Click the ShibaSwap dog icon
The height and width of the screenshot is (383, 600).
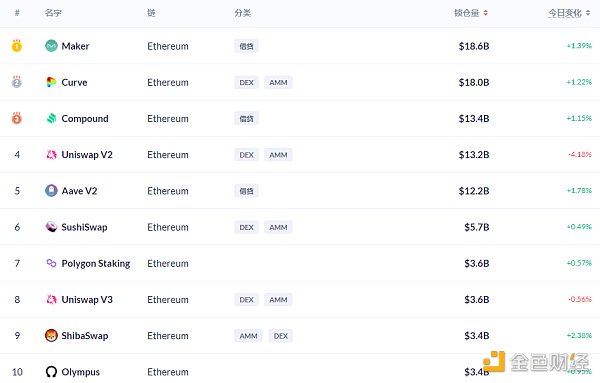tap(51, 336)
